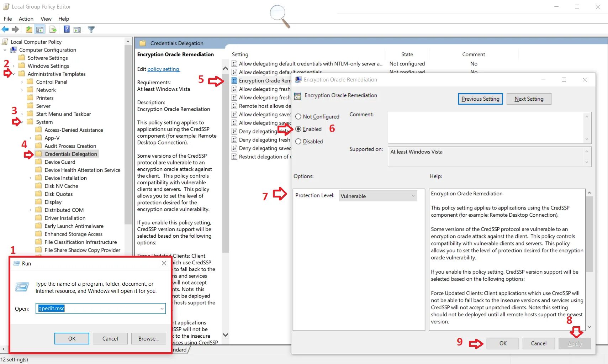
Task: Select the Not Configured radio button
Action: click(x=298, y=116)
